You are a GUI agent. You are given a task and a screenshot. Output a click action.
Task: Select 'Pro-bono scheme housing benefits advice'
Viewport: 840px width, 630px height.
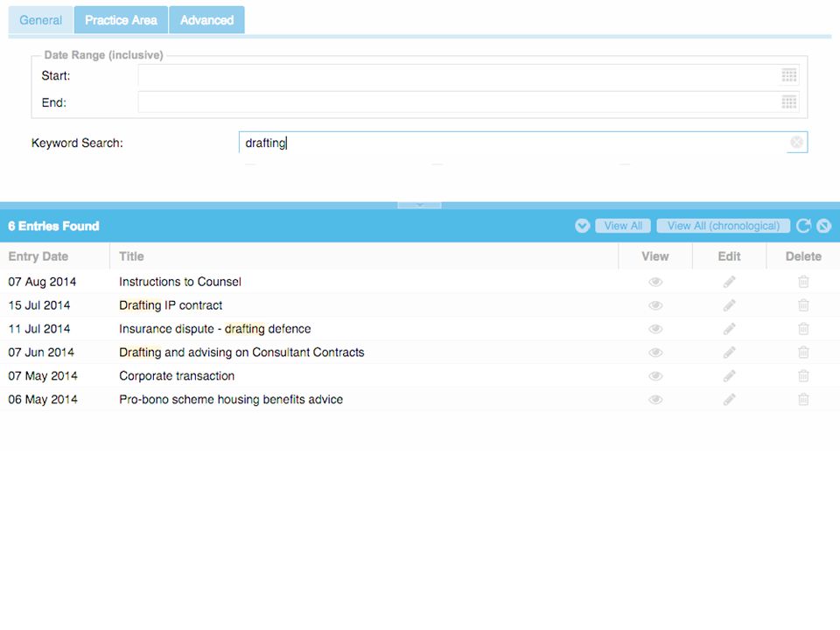click(x=231, y=400)
